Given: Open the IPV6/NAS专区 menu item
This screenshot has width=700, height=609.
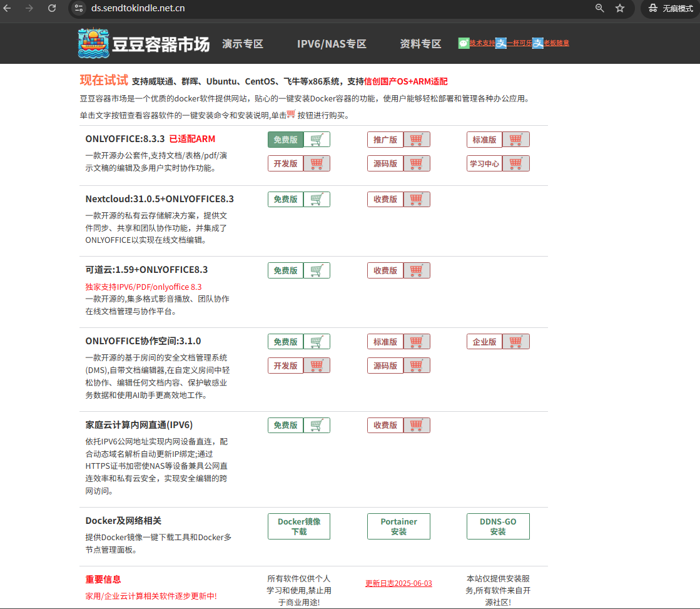Looking at the screenshot, I should point(332,44).
